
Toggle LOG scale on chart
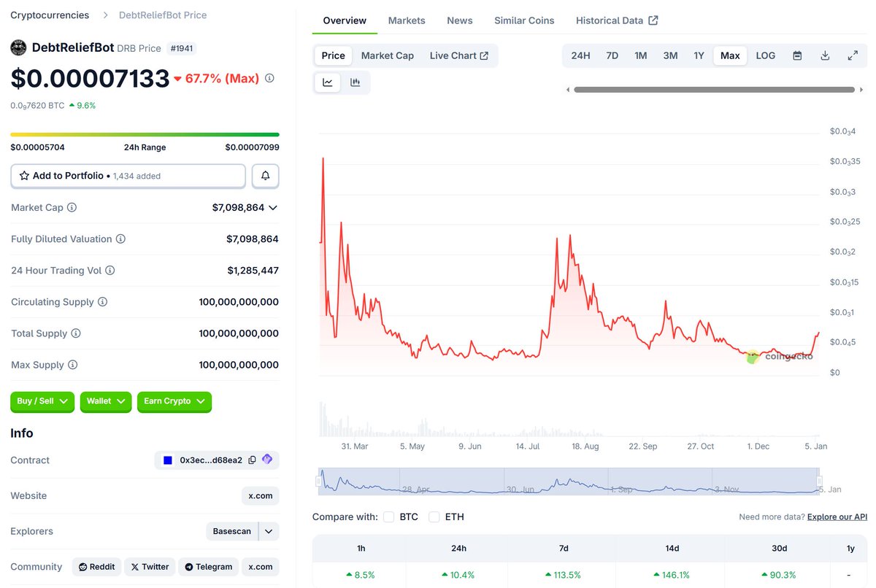[x=766, y=55]
